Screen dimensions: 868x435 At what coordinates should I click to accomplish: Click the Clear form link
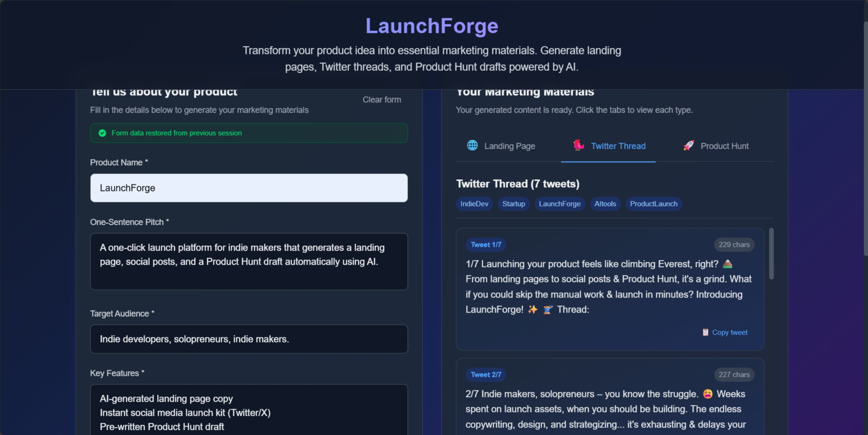click(x=381, y=99)
